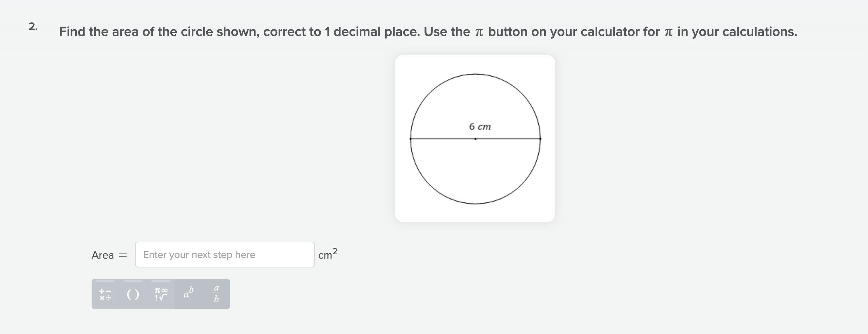
Task: Open the pi and infinity symbols palette
Action: pos(161,294)
